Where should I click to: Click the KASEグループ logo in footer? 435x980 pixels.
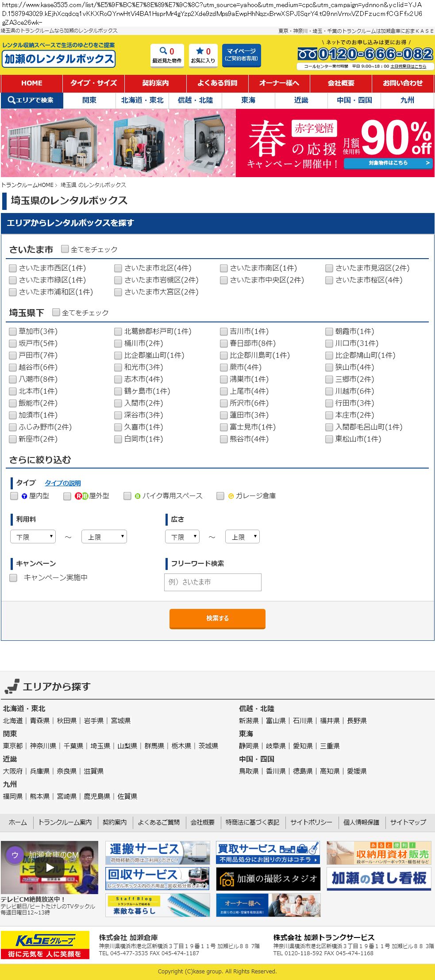click(x=45, y=945)
